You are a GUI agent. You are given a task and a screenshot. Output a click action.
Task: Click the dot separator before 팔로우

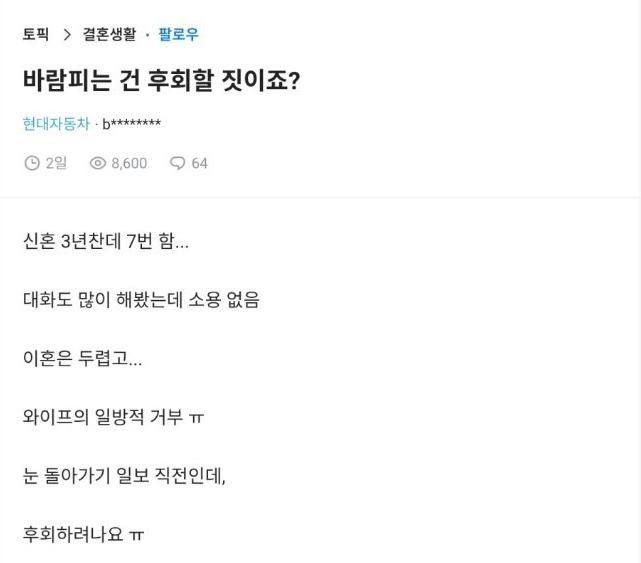(x=147, y=35)
